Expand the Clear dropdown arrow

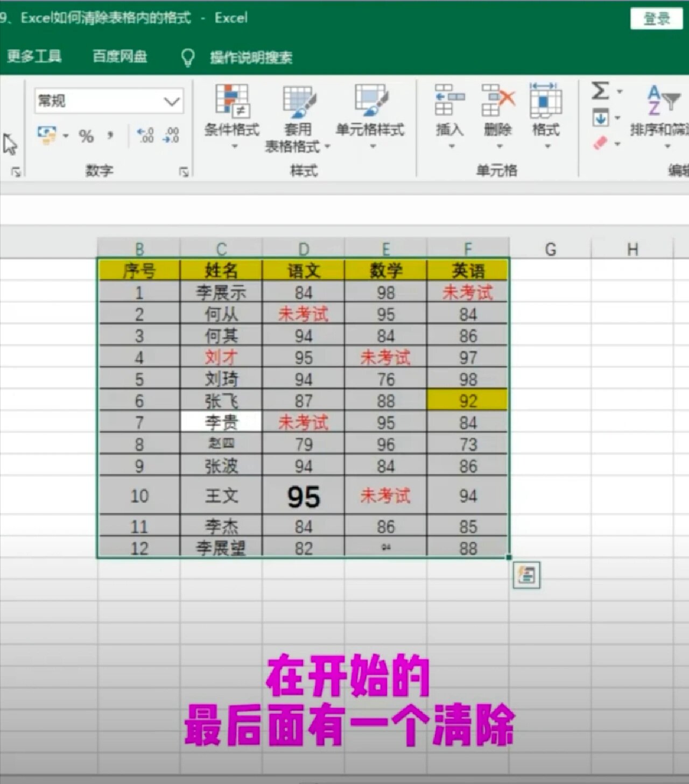coord(617,144)
